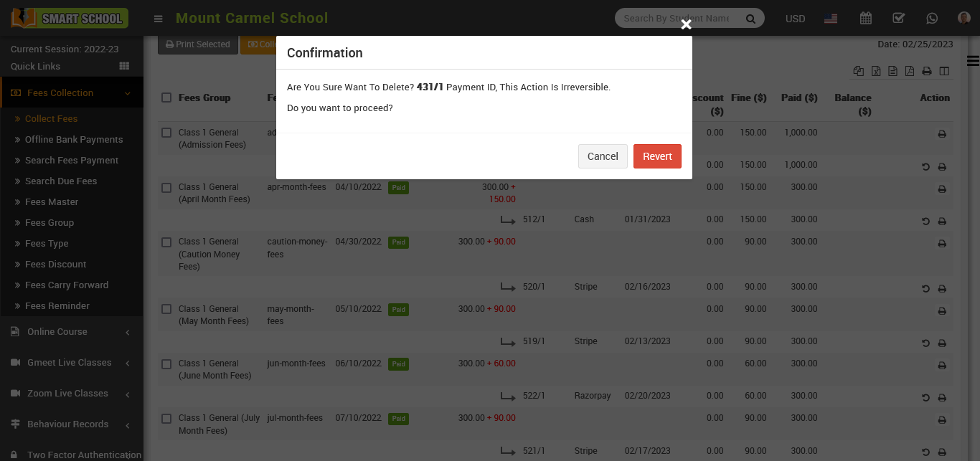Image resolution: width=980 pixels, height=461 pixels.
Task: Open the Quick Links grid icon
Action: click(x=124, y=66)
